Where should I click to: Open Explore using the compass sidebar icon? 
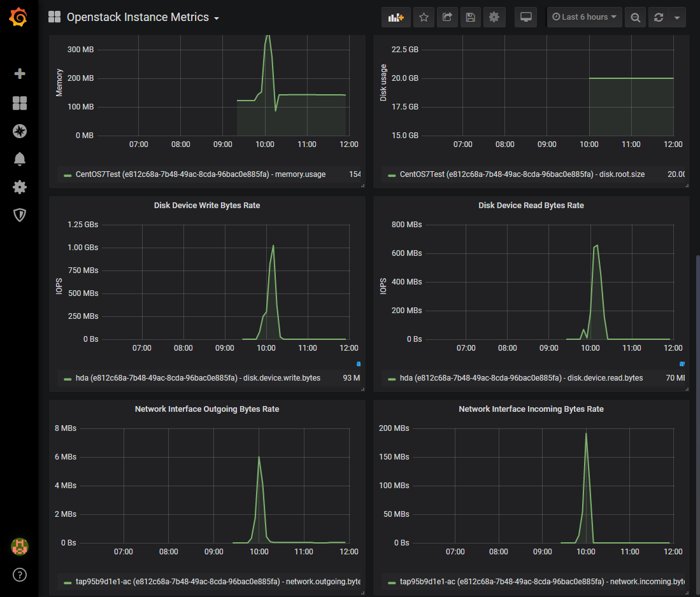19,131
